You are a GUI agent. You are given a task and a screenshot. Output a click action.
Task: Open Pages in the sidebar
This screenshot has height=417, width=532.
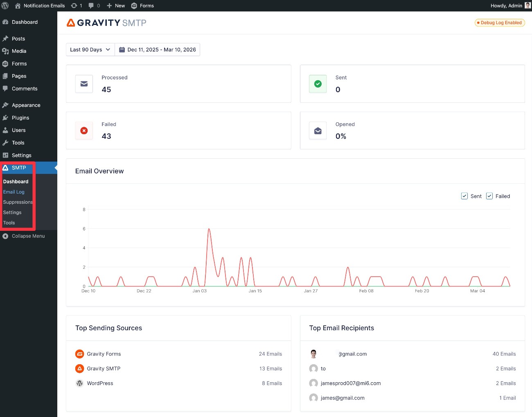point(19,76)
